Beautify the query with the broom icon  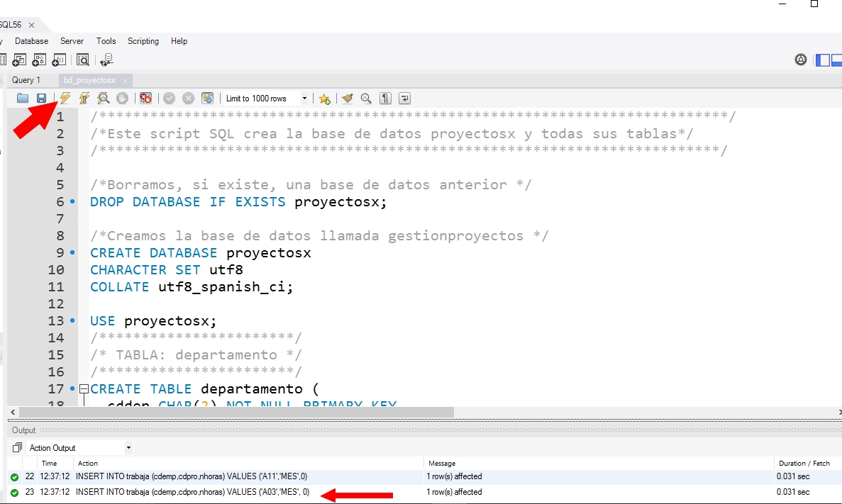(347, 99)
